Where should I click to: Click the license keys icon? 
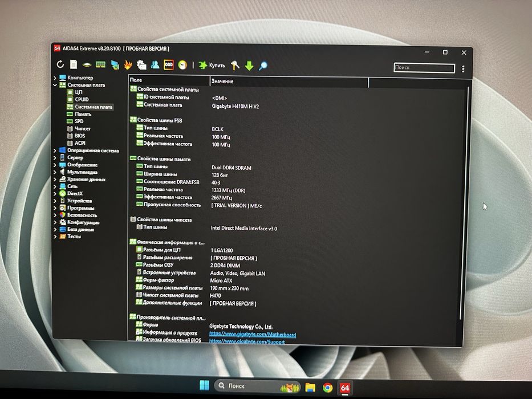(235, 65)
